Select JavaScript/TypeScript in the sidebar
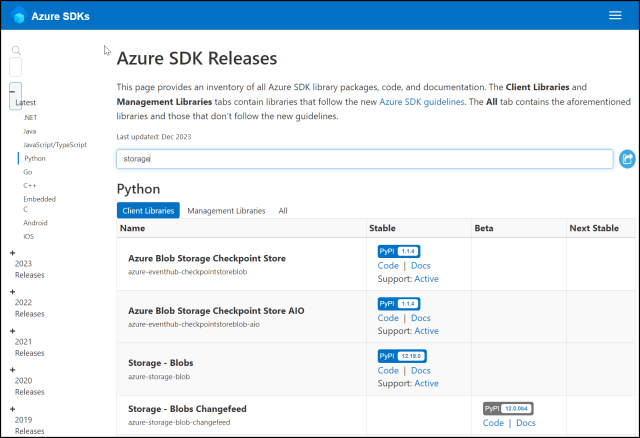This screenshot has width=640, height=438. pos(52,145)
